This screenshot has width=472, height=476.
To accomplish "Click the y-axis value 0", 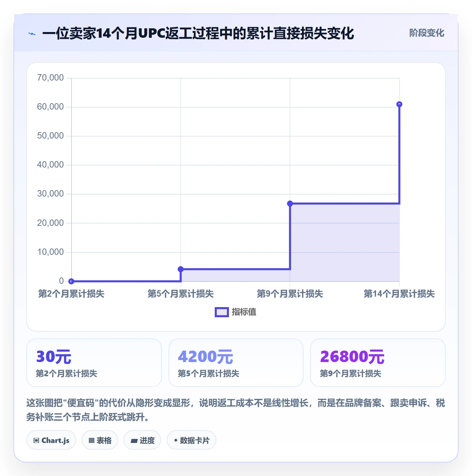I will click(61, 281).
